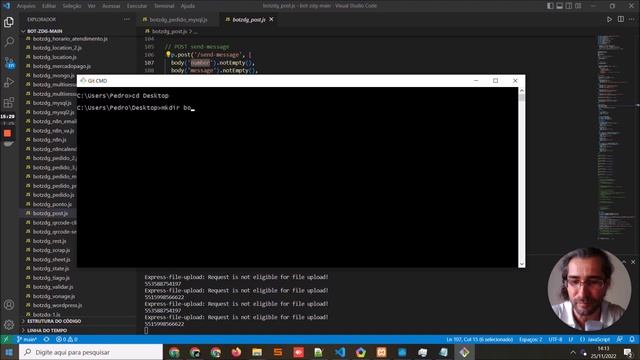This screenshot has height=360, width=640.
Task: Click the Run Code play icon in editor
Action: coord(609,19)
